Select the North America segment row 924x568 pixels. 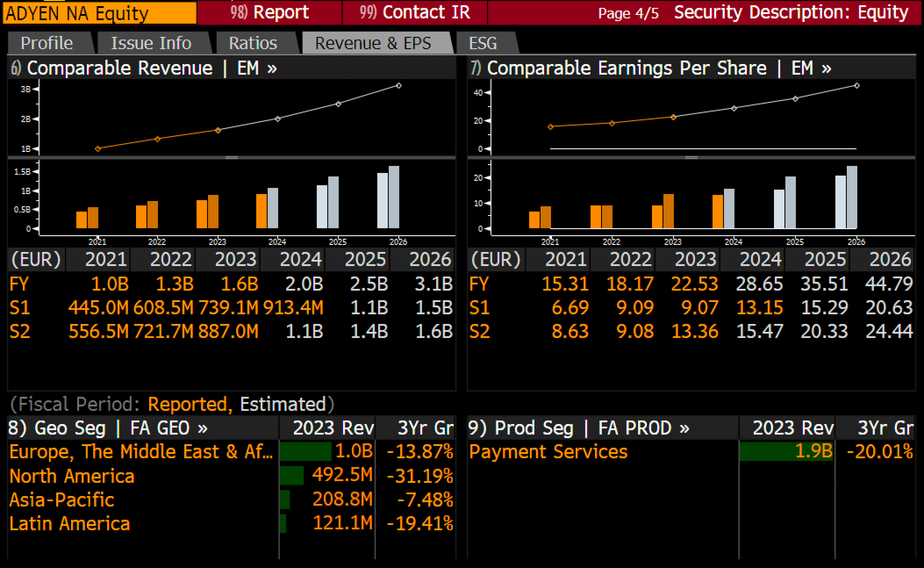(x=231, y=476)
